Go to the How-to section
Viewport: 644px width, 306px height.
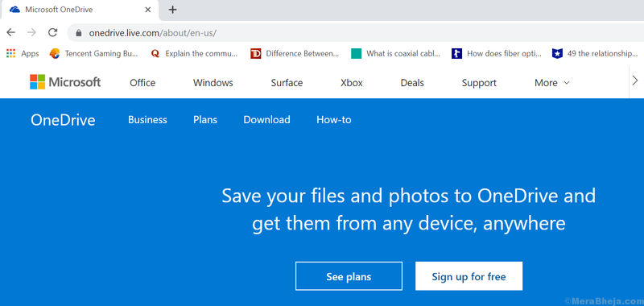point(334,119)
